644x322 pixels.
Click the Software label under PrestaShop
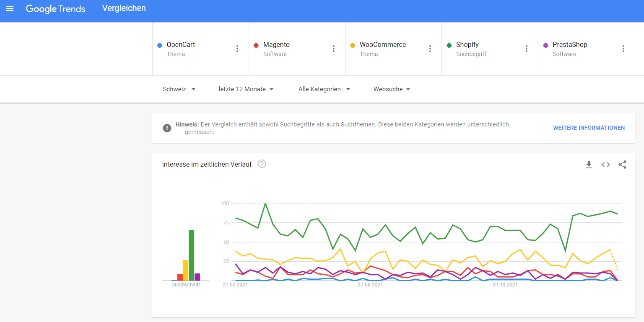(564, 54)
